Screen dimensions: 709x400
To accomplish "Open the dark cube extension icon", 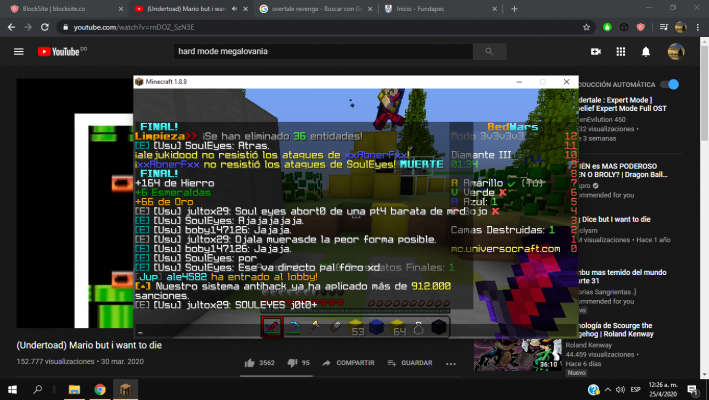I will (x=624, y=27).
